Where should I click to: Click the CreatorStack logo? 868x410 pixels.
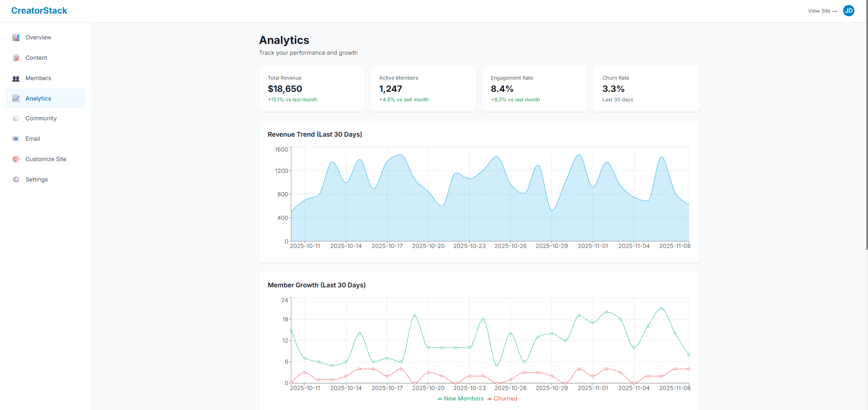tap(39, 10)
